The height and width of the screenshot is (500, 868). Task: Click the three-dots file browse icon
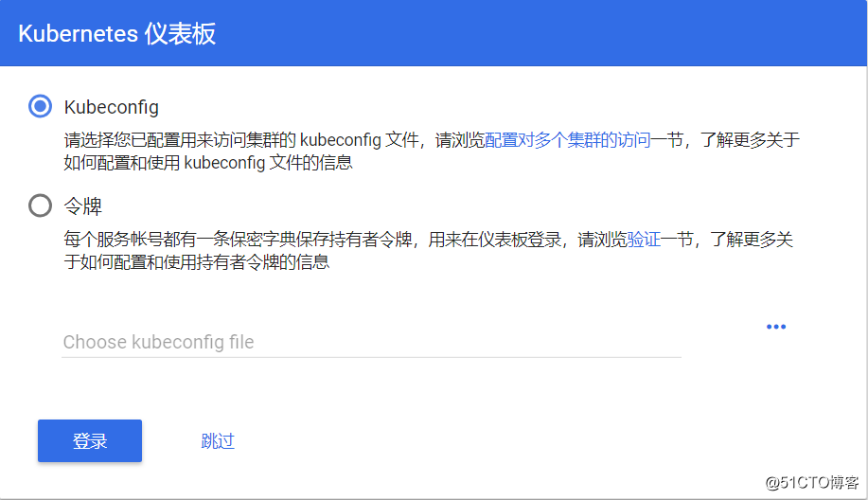pyautogui.click(x=775, y=327)
